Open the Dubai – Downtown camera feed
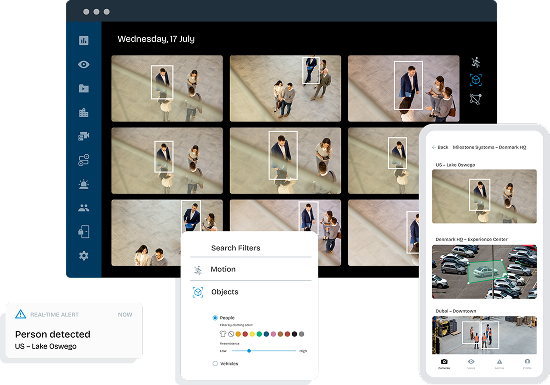 coord(484,335)
